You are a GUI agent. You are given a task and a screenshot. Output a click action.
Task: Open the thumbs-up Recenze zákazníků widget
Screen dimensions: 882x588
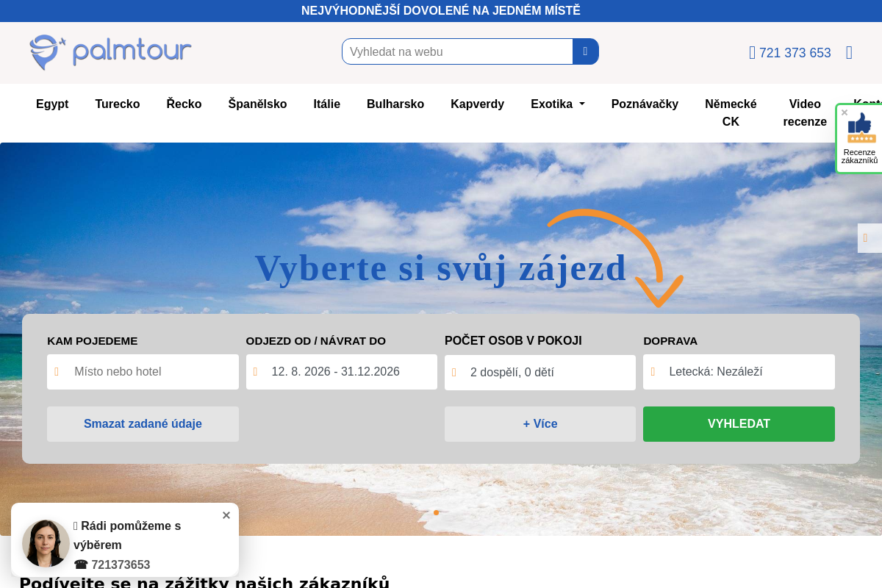pyautogui.click(x=859, y=139)
